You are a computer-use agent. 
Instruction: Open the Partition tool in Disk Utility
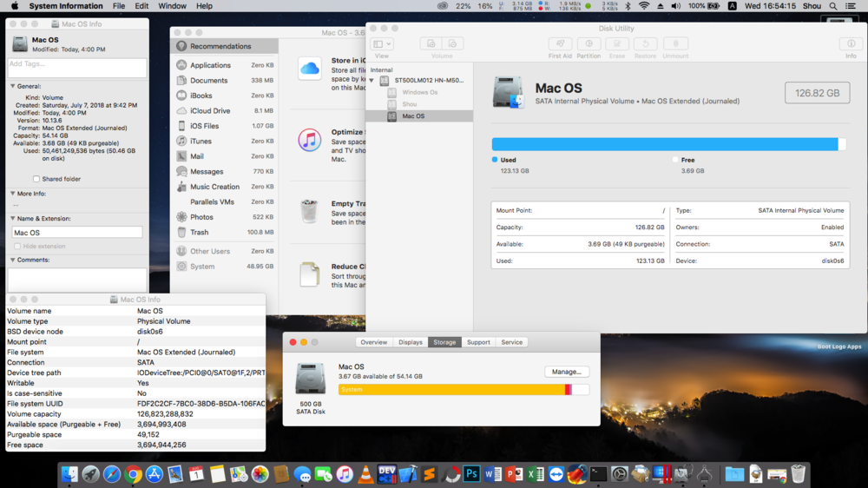(589, 44)
